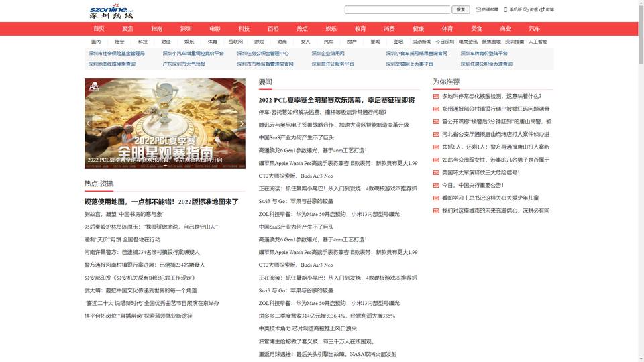Open the 电影 tab in the red bar
Viewport: 644px width, 362px height.
point(215,29)
